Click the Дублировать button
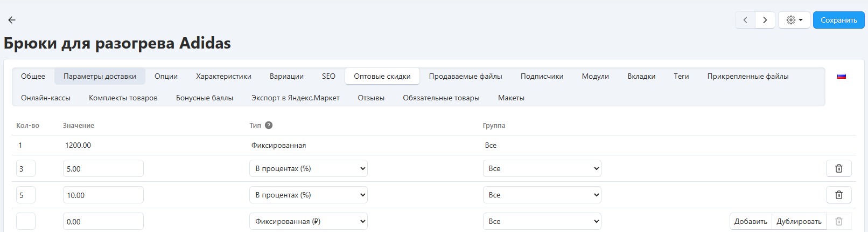The height and width of the screenshot is (232, 868). pyautogui.click(x=799, y=221)
